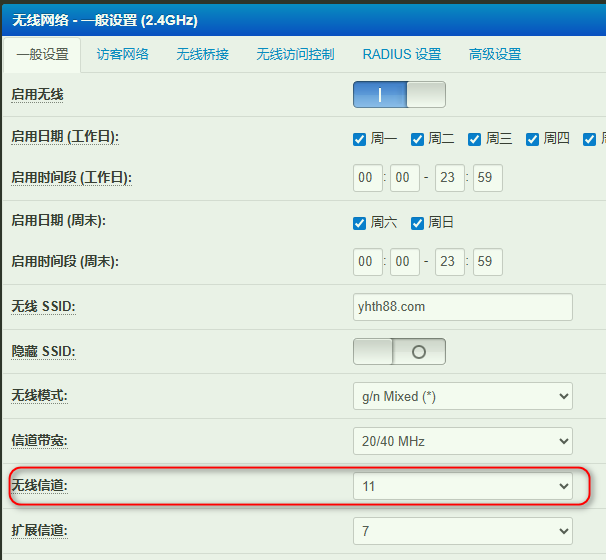Uncheck the 周一 checkbox
The width and height of the screenshot is (606, 560).
[360, 139]
